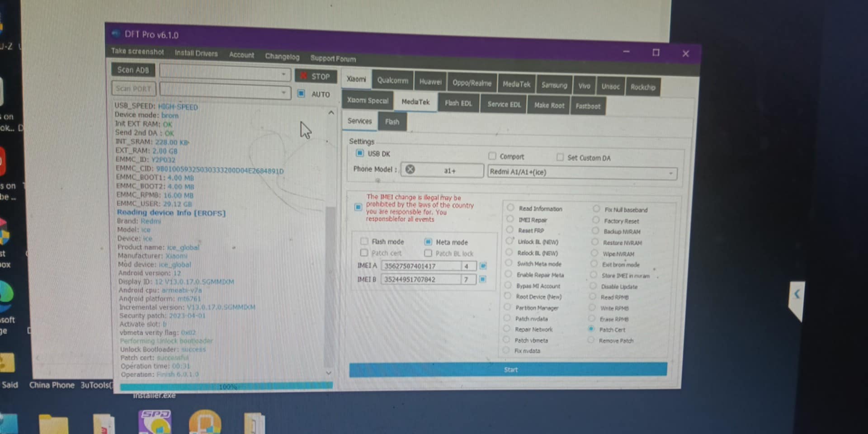The height and width of the screenshot is (434, 868).
Task: Click the Phone Model search field
Action: (442, 170)
